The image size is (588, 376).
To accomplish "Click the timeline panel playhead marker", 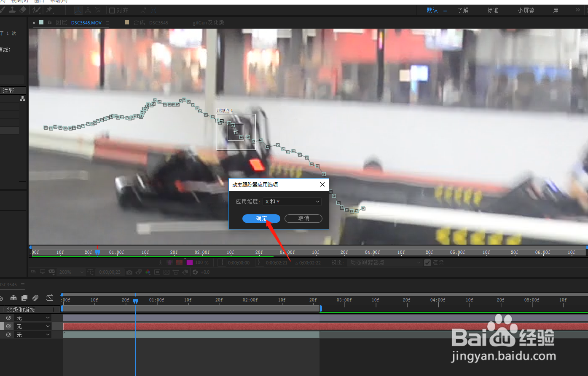I will click(x=135, y=301).
